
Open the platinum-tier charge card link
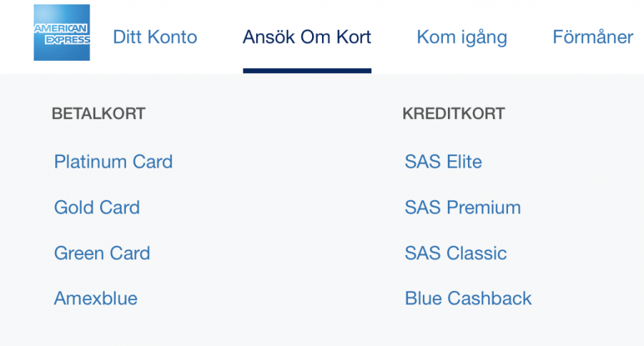113,162
